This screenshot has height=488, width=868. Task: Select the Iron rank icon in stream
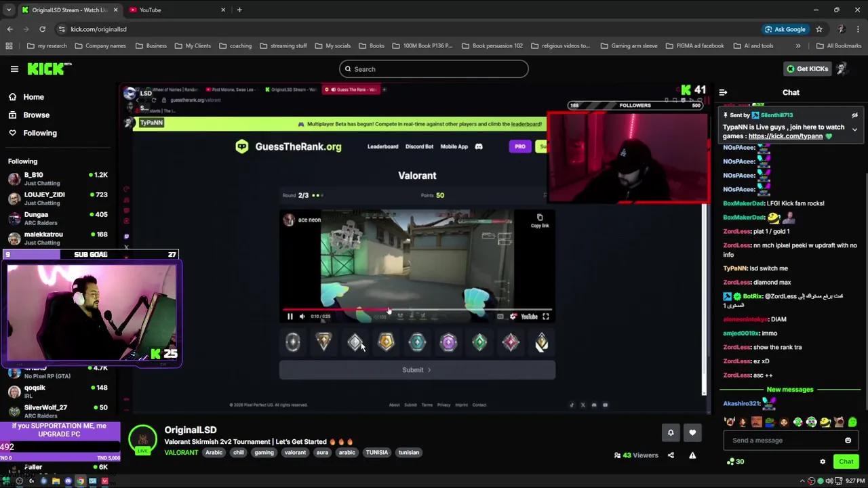pyautogui.click(x=292, y=343)
